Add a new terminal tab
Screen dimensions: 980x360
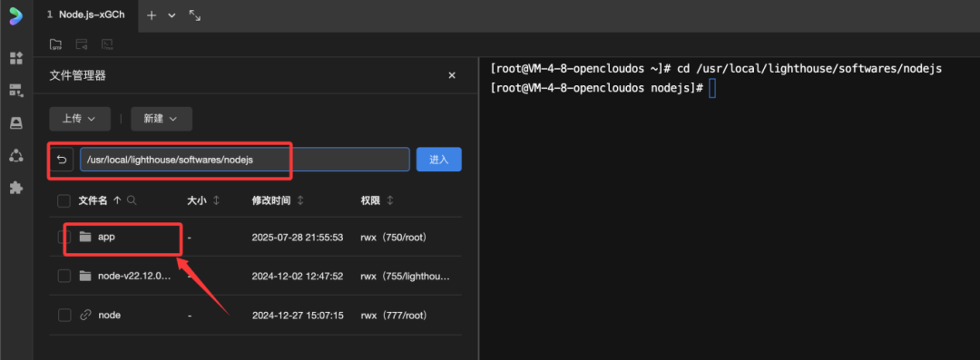point(152,15)
